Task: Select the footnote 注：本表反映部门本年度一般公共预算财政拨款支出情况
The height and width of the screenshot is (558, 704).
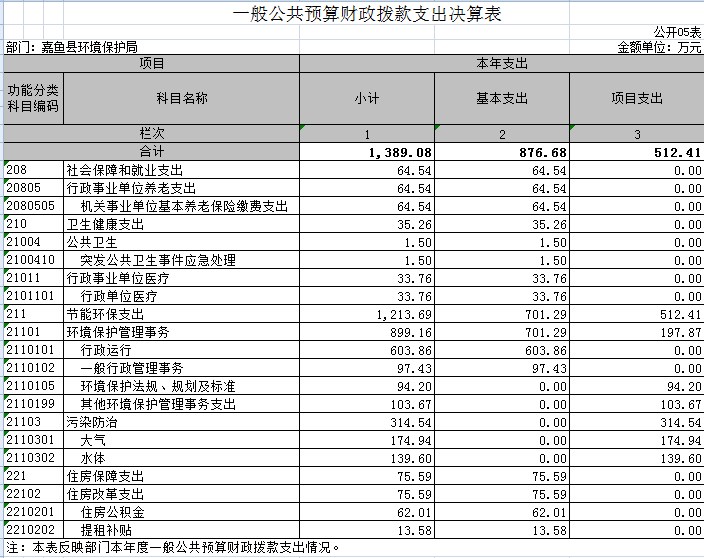Action: coord(173,547)
